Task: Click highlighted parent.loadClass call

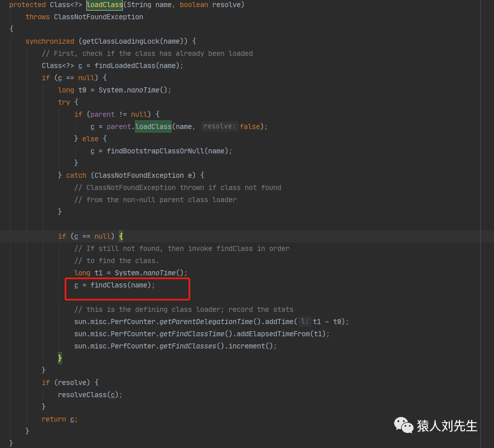Action: [x=153, y=127]
